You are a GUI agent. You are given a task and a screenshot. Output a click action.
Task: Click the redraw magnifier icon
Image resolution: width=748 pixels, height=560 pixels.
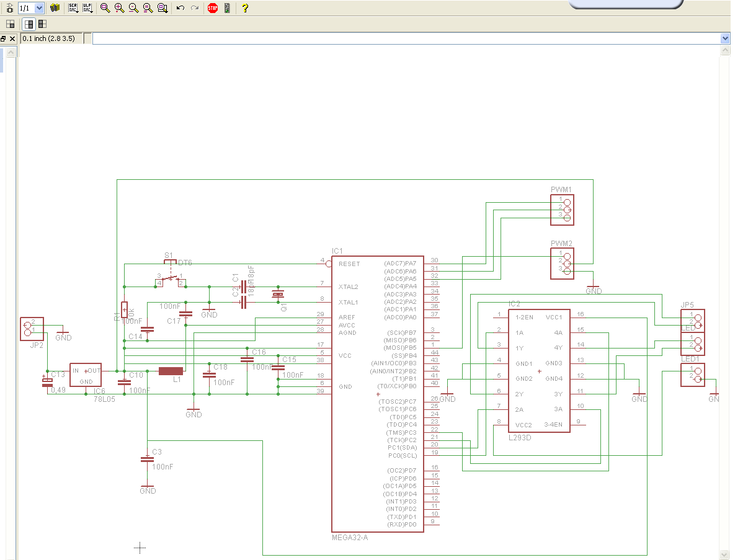[148, 8]
